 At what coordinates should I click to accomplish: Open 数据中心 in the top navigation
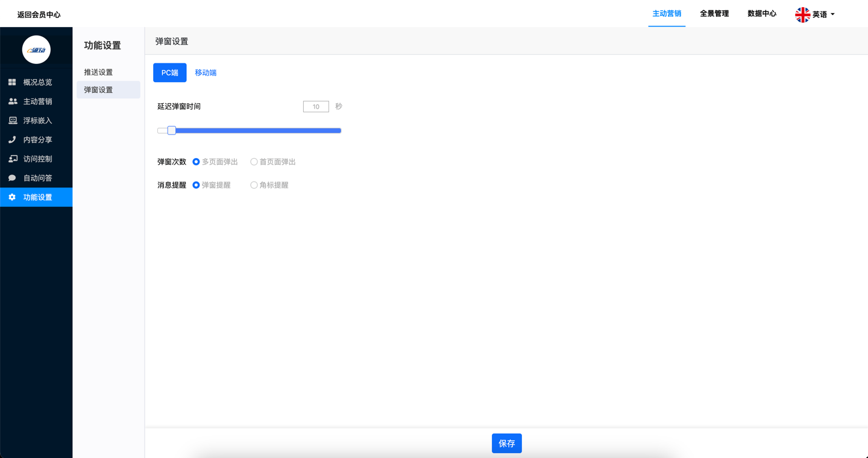(x=762, y=14)
